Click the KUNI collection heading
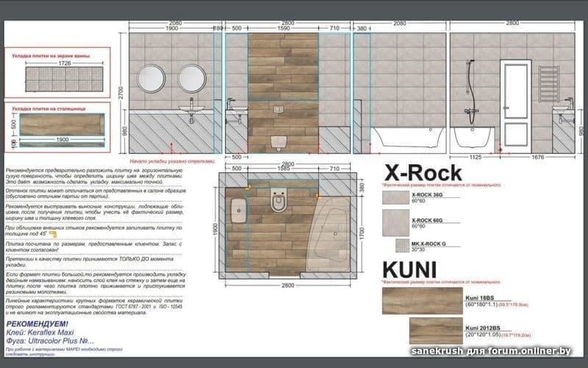Screen dimensions: 588x368 [409, 269]
